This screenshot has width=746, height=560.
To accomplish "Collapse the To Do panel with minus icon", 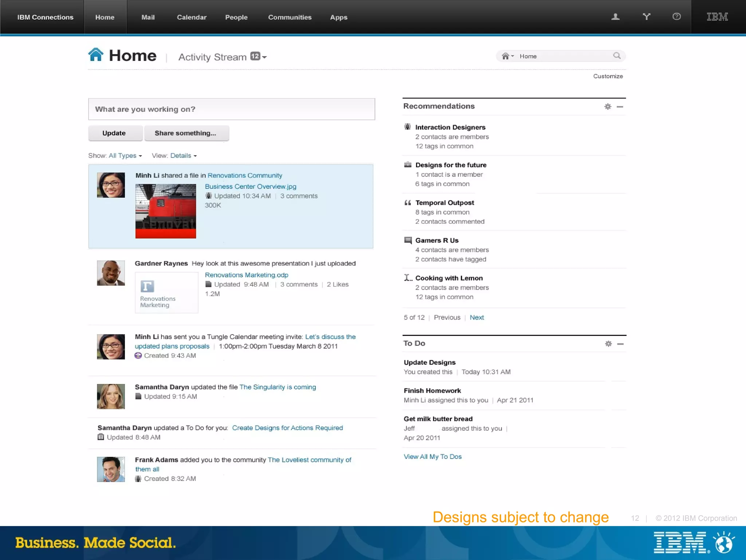I will click(620, 344).
